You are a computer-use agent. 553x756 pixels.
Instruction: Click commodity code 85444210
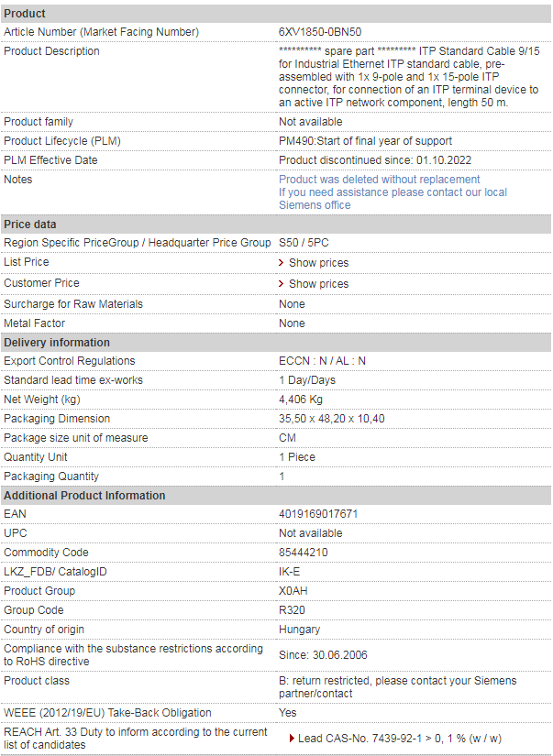(303, 553)
